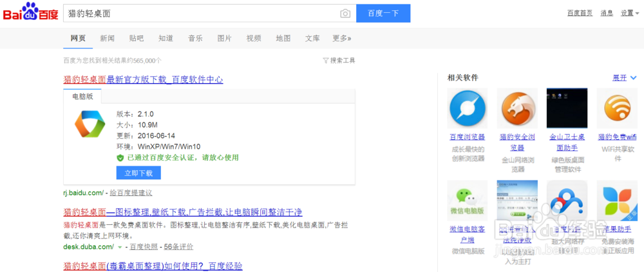Image resolution: width=644 pixels, height=272 pixels.
Task: Open the 百度浏览器 app icon
Action: coord(467,108)
